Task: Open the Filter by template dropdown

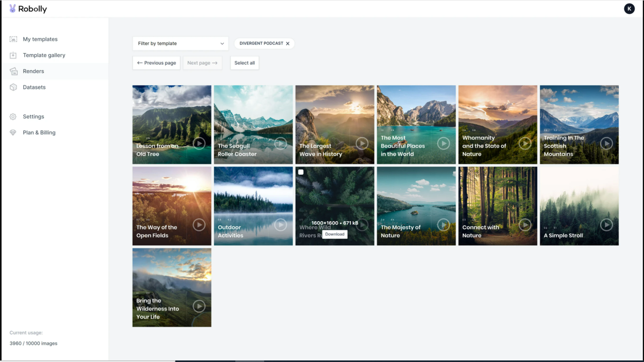Action: 180,43
